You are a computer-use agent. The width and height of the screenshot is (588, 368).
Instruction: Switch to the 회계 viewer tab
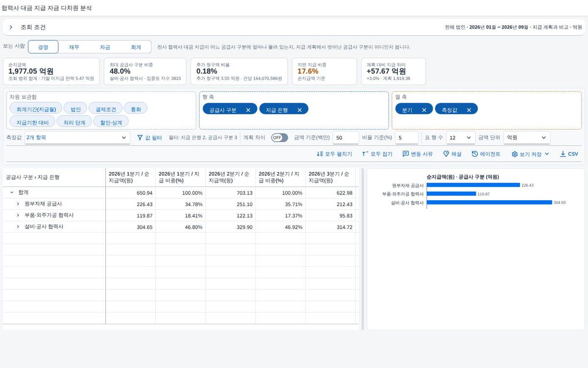pos(136,47)
